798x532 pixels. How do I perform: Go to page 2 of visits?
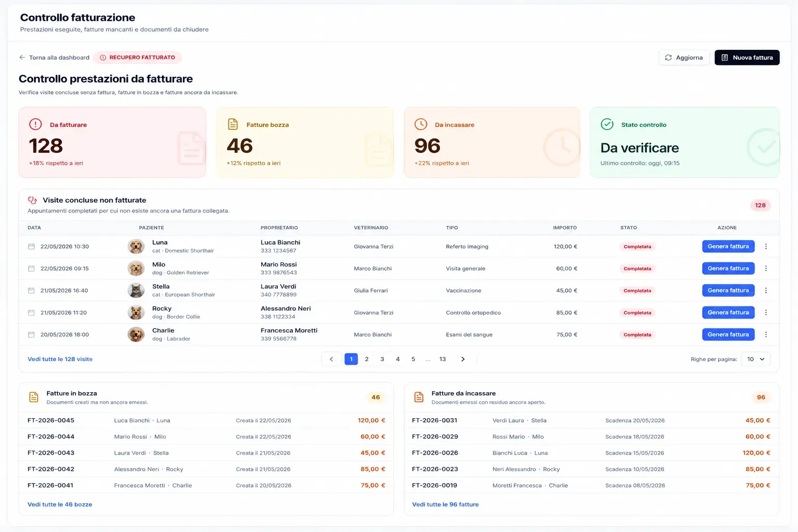(x=367, y=359)
